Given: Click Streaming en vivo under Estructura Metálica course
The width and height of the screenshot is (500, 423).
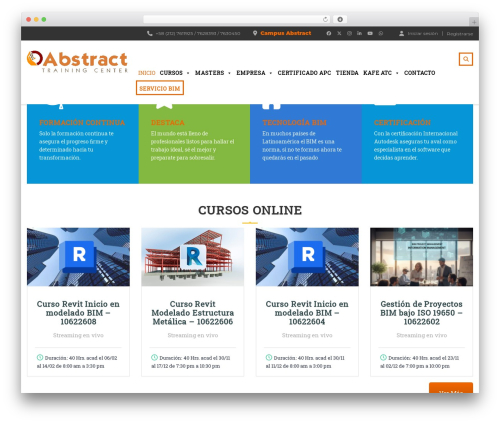Looking at the screenshot, I should pos(193,335).
